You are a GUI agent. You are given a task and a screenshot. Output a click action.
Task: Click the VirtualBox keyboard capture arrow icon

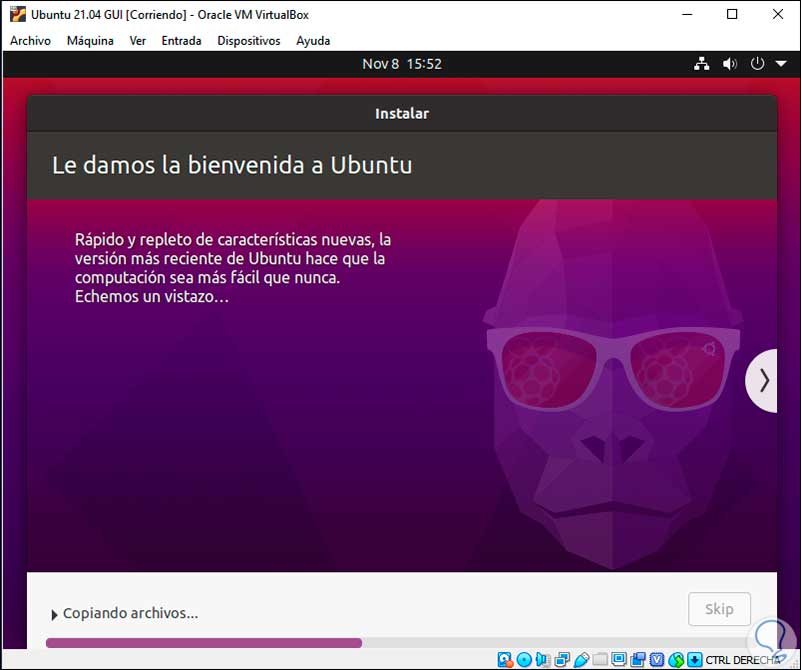pos(695,660)
